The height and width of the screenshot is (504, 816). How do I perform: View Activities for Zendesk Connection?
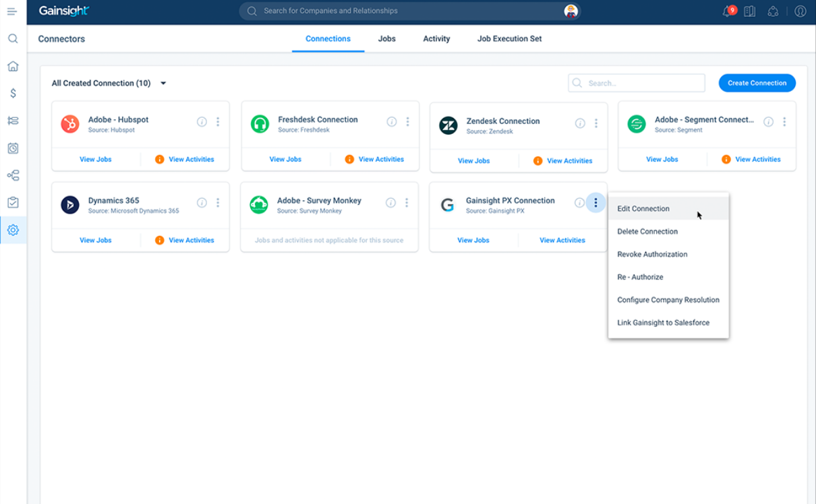click(569, 161)
